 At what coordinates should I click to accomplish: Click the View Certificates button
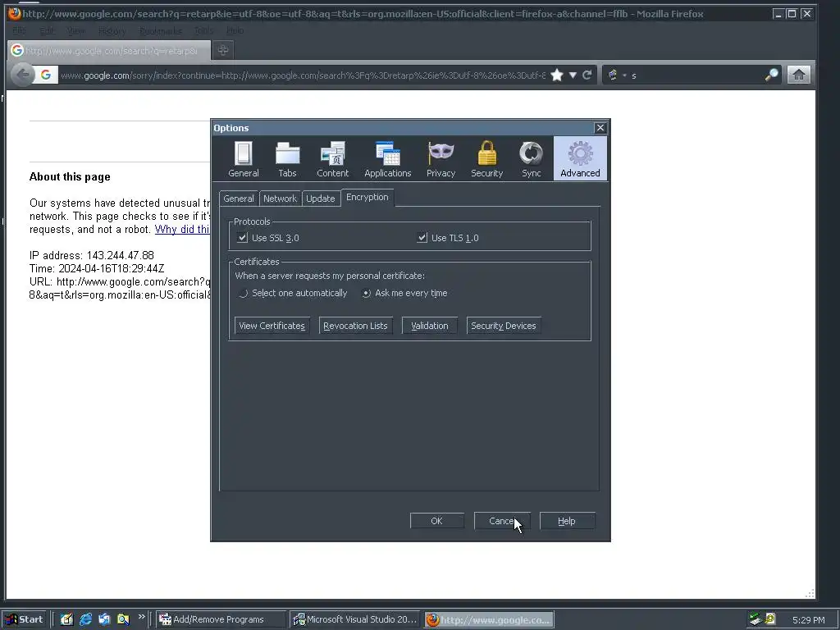pos(272,326)
